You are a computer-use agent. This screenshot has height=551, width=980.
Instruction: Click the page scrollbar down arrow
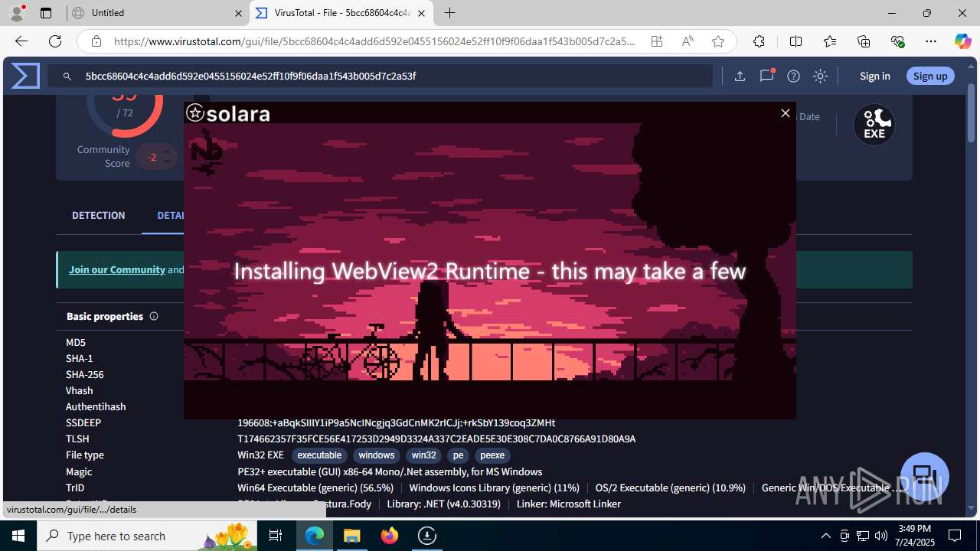pos(972,508)
